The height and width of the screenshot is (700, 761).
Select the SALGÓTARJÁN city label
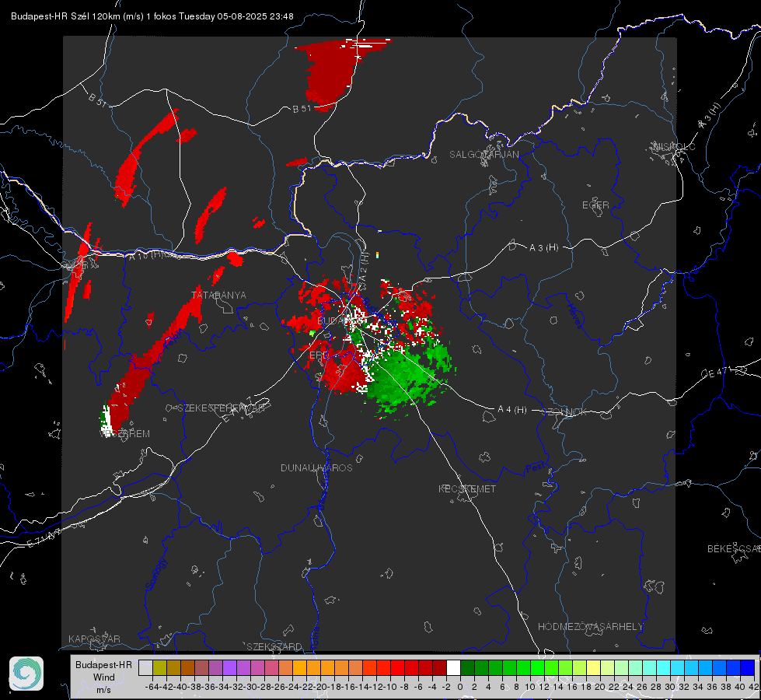pos(483,155)
